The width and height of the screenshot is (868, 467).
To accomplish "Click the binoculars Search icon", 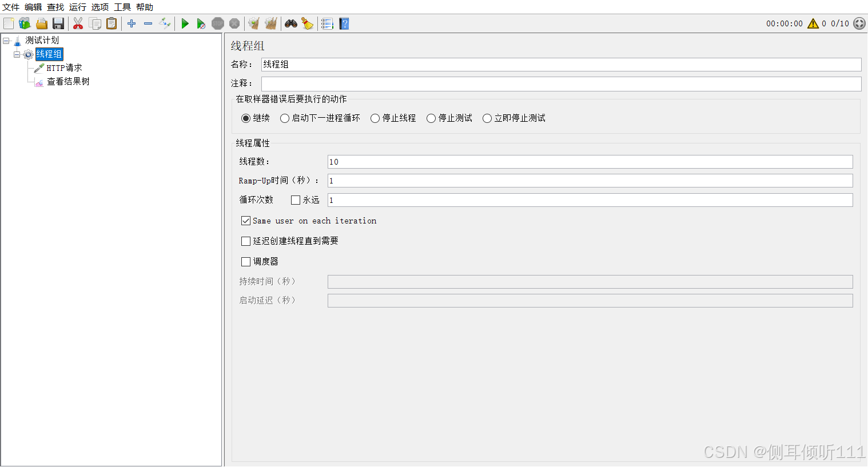I will tap(291, 23).
